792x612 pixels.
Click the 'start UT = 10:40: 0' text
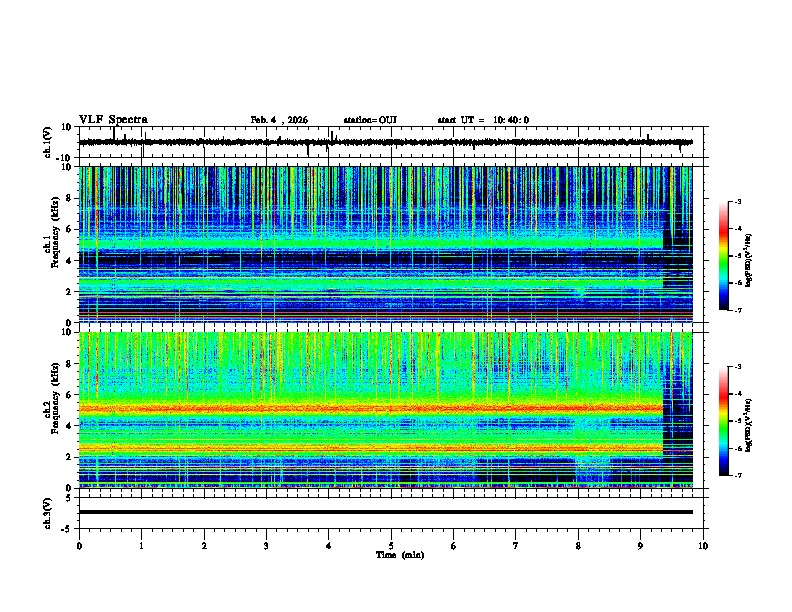tap(483, 120)
